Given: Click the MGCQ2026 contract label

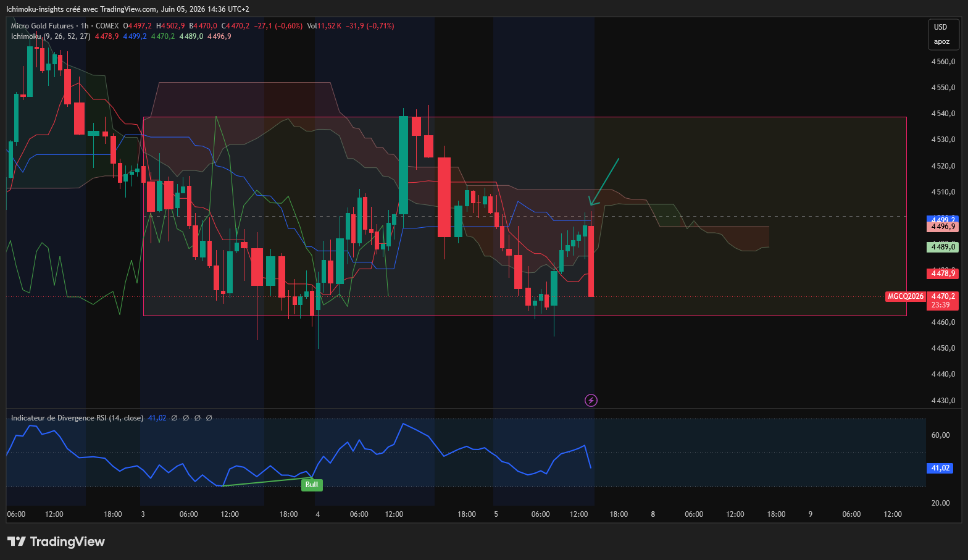Looking at the screenshot, I should (906, 296).
